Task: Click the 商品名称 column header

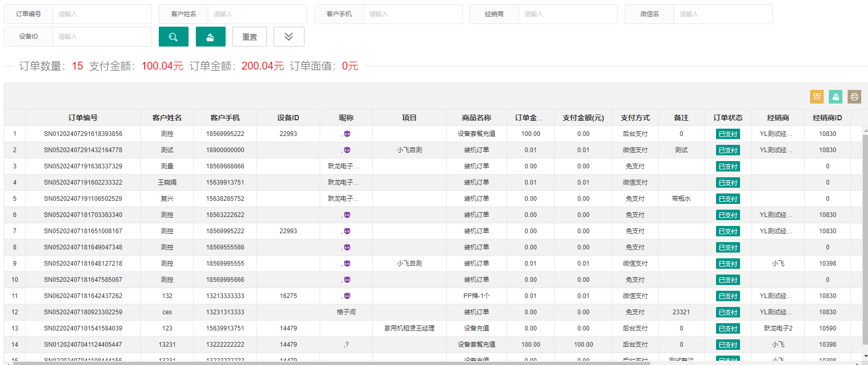Action: [x=477, y=118]
